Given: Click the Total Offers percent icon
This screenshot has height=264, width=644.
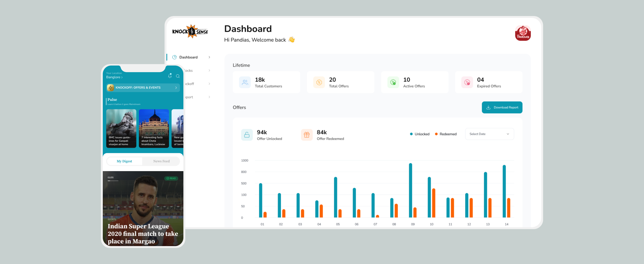Looking at the screenshot, I should coord(319,82).
